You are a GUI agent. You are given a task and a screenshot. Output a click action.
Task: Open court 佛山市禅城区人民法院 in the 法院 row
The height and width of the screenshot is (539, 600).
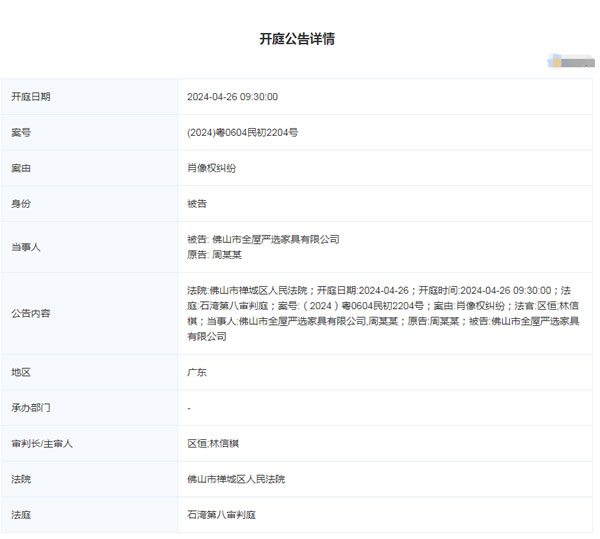236,479
